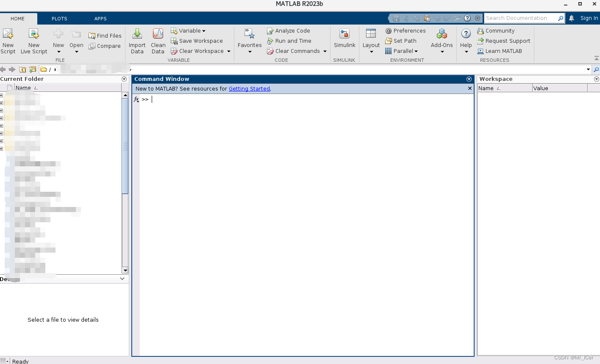This screenshot has height=364, width=600.
Task: Click the Current Folder up scroll arrow
Action: (125, 95)
